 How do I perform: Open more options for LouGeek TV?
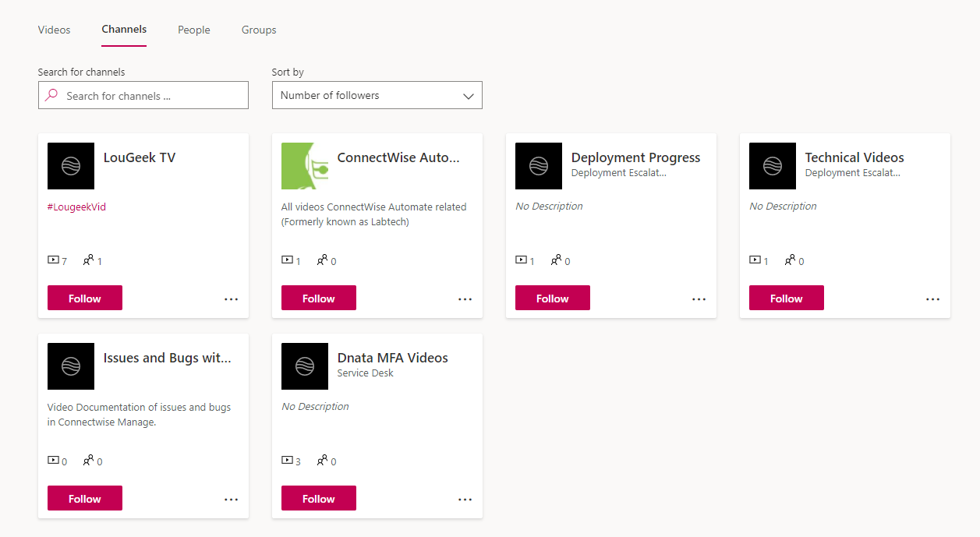pyautogui.click(x=232, y=299)
